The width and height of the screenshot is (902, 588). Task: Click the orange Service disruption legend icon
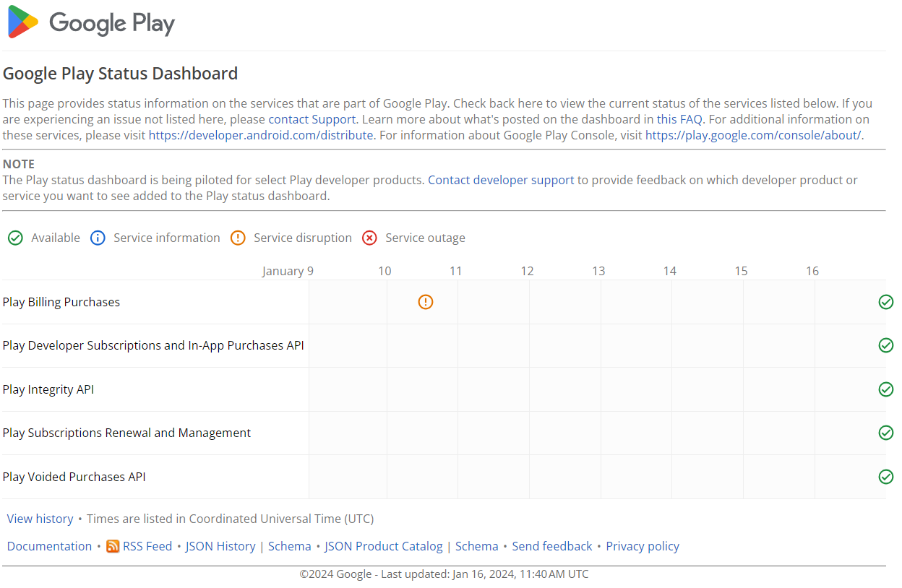(x=238, y=238)
